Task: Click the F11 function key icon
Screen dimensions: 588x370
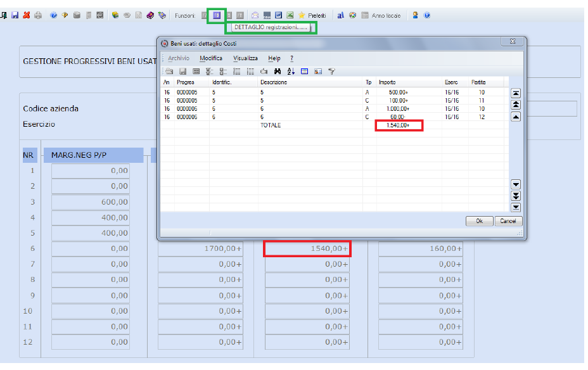Action: [x=240, y=15]
